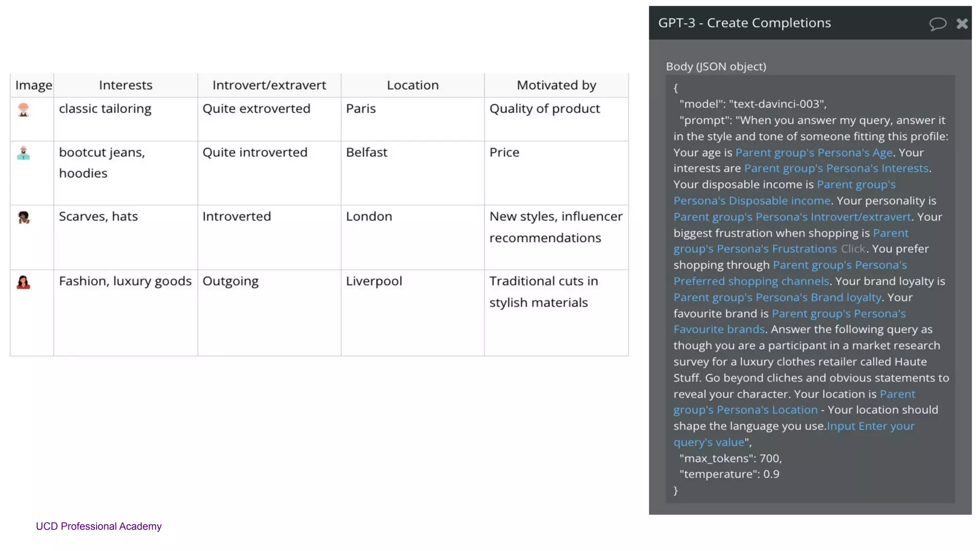Screen dimensions: 980x551
Task: Click the Belfast persona avatar image
Action: 23,153
